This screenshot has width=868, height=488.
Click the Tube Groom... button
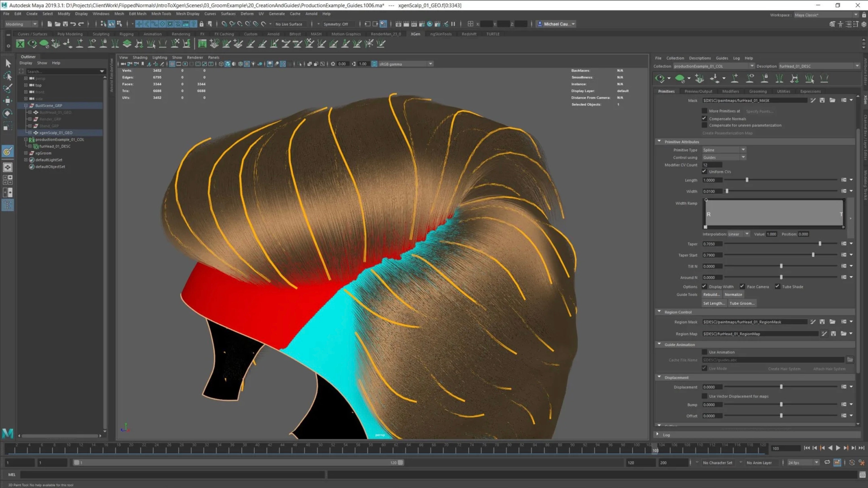click(742, 303)
